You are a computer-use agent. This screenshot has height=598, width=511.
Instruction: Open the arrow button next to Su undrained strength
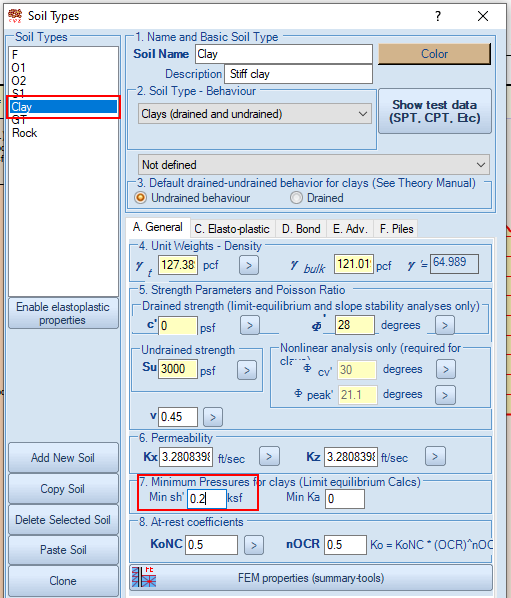point(247,370)
